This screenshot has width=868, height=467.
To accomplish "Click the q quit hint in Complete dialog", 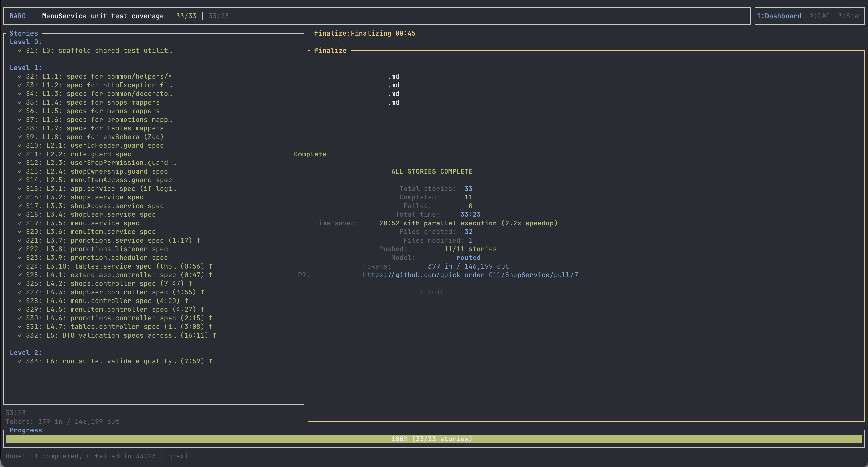I will point(432,292).
